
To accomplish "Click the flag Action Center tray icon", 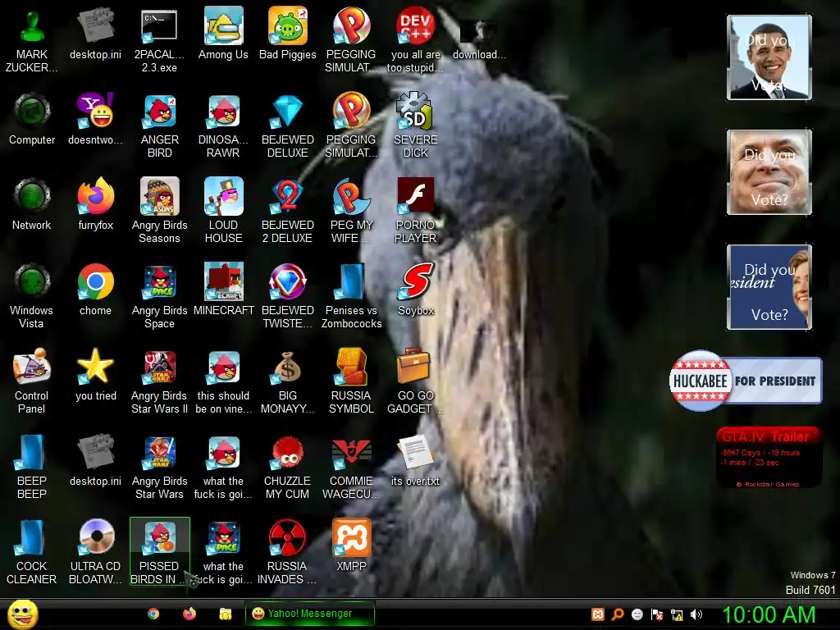I will pos(657,614).
